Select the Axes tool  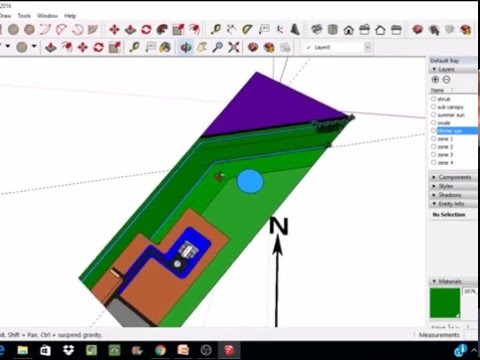pyautogui.click(x=280, y=30)
